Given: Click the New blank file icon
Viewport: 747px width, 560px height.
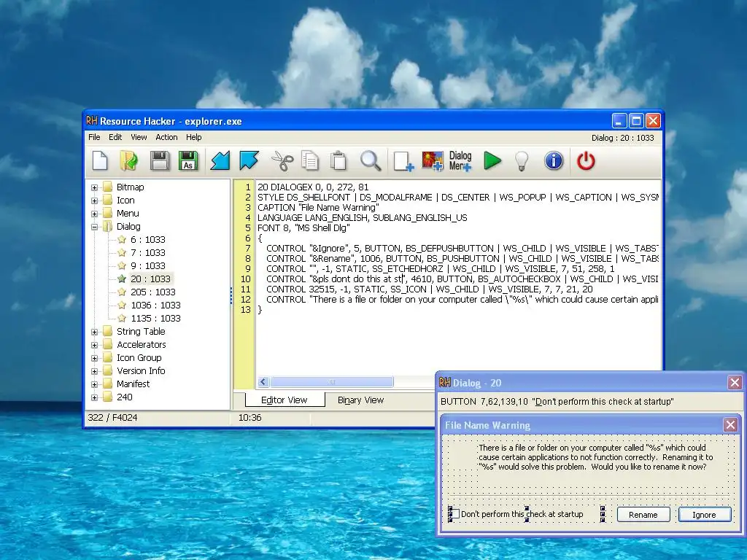Looking at the screenshot, I should click(x=99, y=160).
